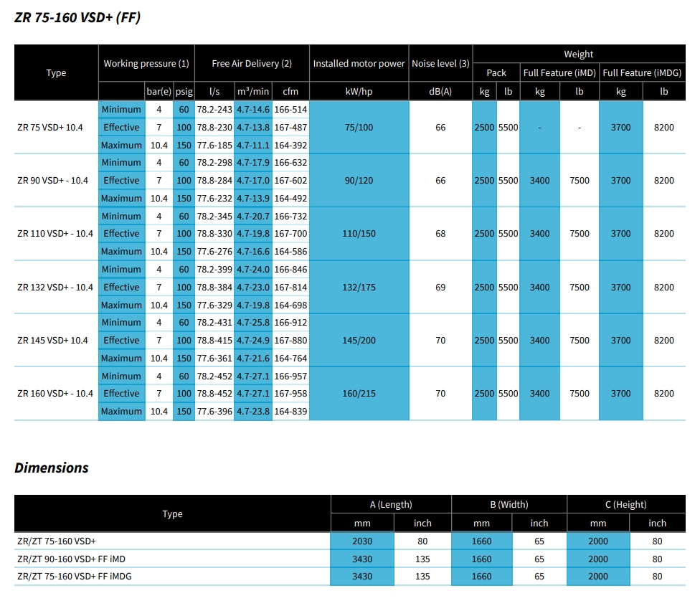Select the "Pack" weight subheader
The image size is (700, 606).
click(496, 72)
